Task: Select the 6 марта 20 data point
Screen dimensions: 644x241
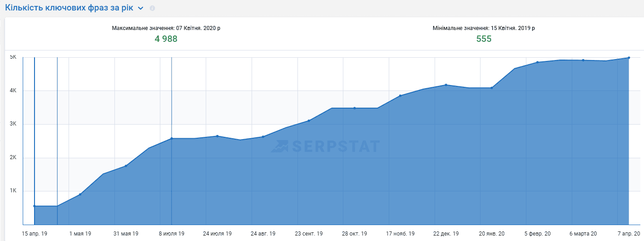Action: click(x=583, y=60)
